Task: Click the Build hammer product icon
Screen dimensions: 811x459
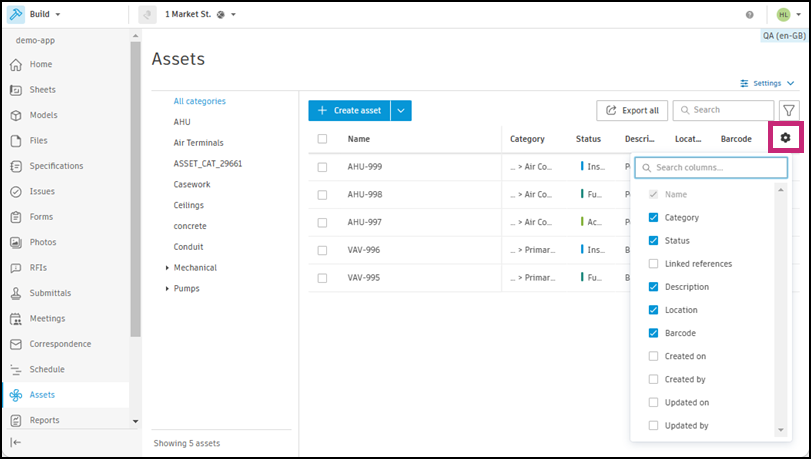Action: 16,14
